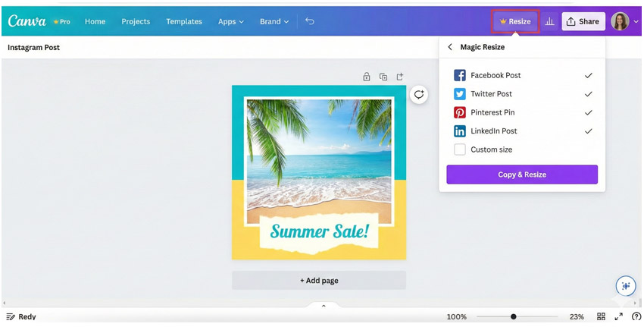Click the comment bubble icon beside the design
The height and width of the screenshot is (327, 644).
(419, 95)
